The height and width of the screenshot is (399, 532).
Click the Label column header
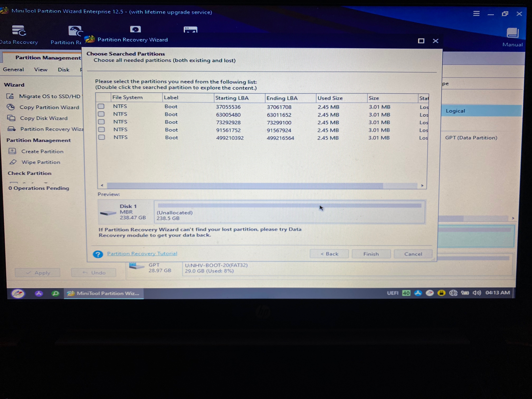[x=188, y=98]
